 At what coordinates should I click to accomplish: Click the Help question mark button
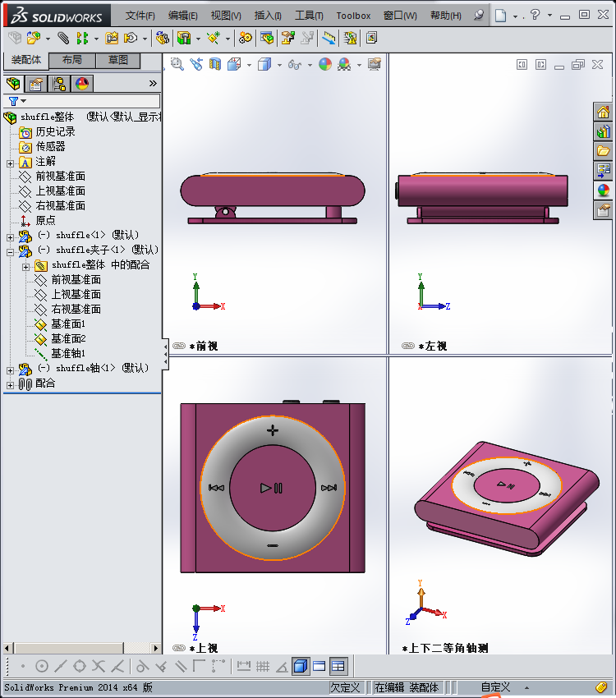(x=535, y=15)
